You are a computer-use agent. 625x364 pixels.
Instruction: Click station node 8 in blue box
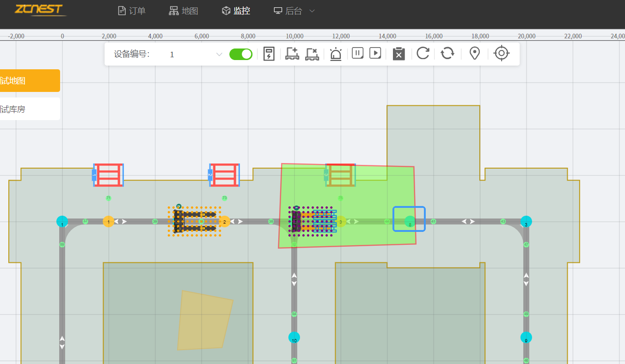pyautogui.click(x=409, y=220)
